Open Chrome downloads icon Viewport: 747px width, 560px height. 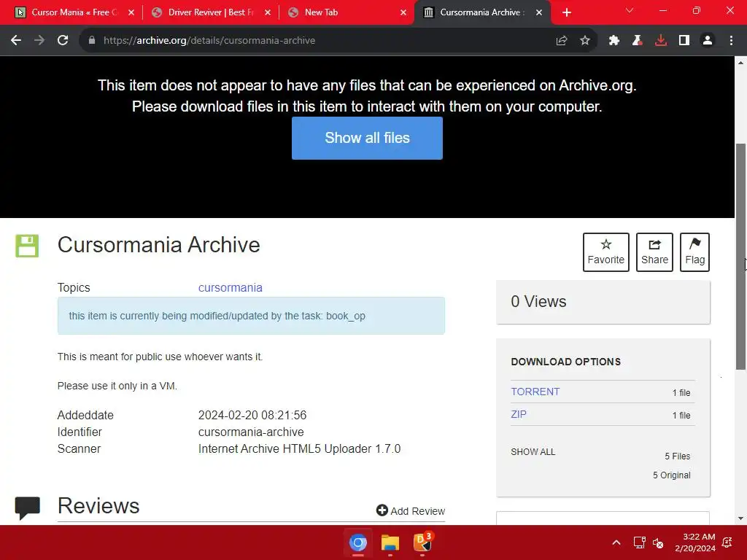(661, 41)
